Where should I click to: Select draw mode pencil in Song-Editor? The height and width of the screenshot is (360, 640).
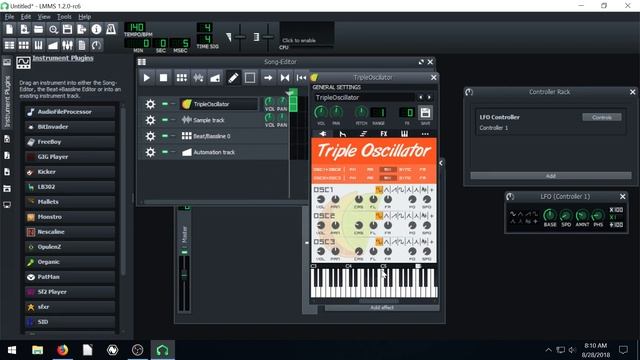click(x=233, y=78)
